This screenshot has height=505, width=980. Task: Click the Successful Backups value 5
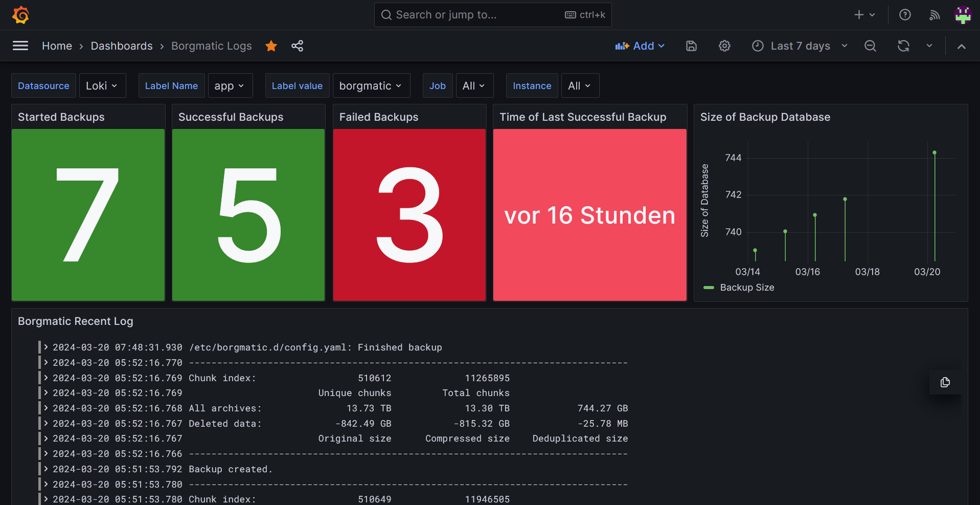coord(249,215)
